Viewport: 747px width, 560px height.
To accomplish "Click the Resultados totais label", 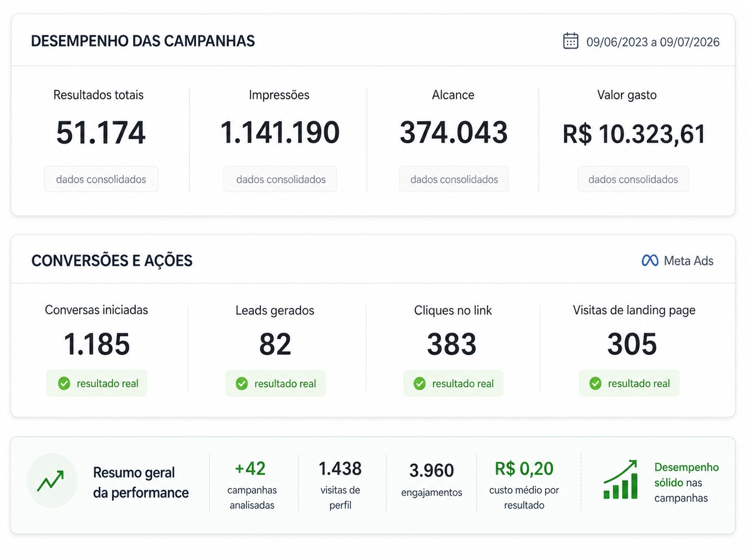I will click(99, 95).
